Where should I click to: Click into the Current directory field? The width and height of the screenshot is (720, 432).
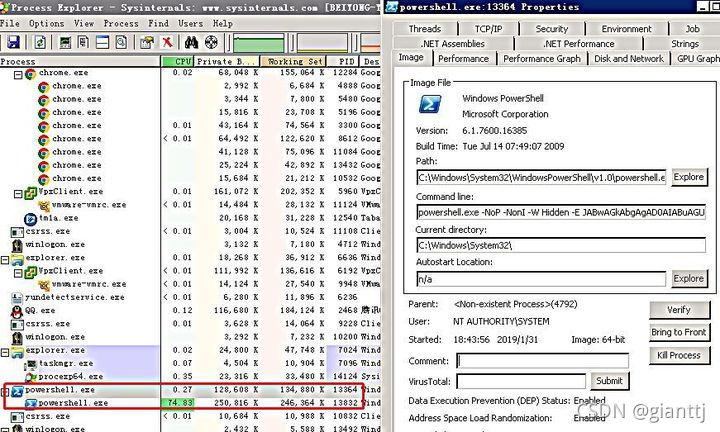(561, 246)
